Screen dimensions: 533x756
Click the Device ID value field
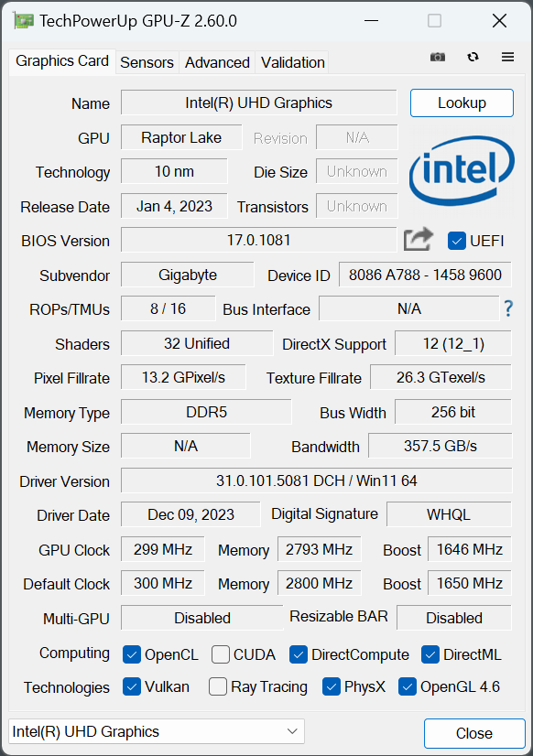tap(425, 275)
